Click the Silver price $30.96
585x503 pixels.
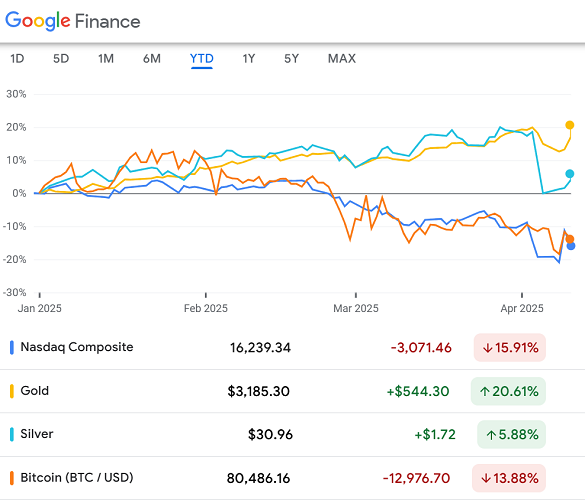click(x=270, y=435)
